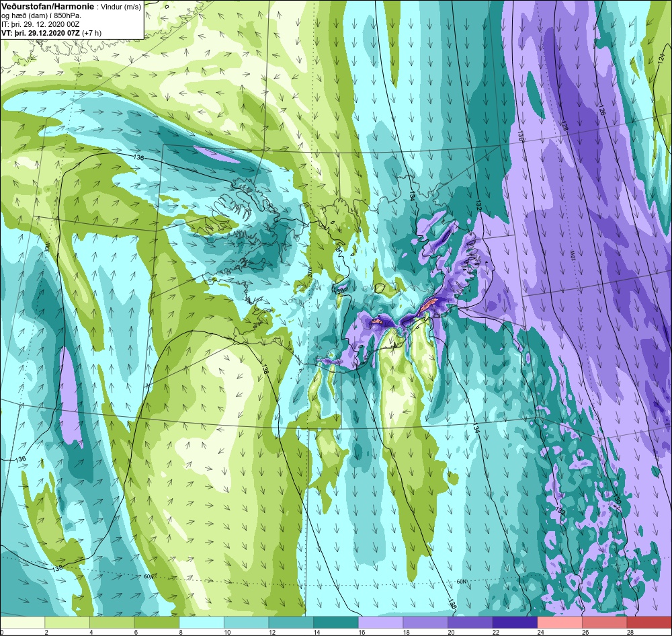Screen dimensions: 672x636
Task: Pick the 22–24 m/s dark indigo legend swatch
Action: click(x=515, y=623)
